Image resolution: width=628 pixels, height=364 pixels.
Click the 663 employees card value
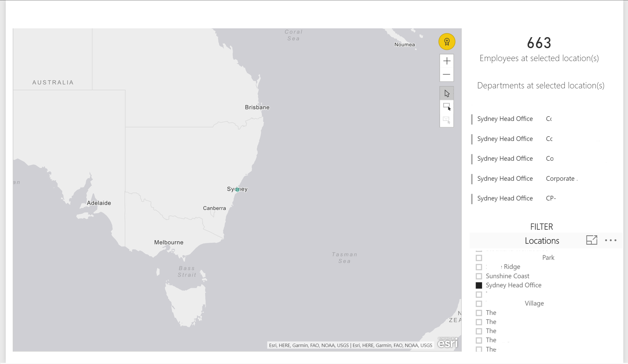click(x=539, y=43)
